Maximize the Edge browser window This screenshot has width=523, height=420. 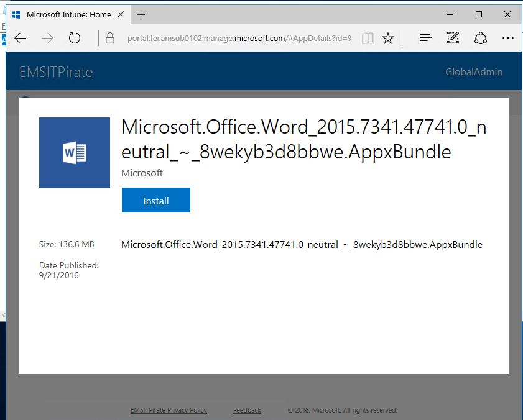point(479,15)
